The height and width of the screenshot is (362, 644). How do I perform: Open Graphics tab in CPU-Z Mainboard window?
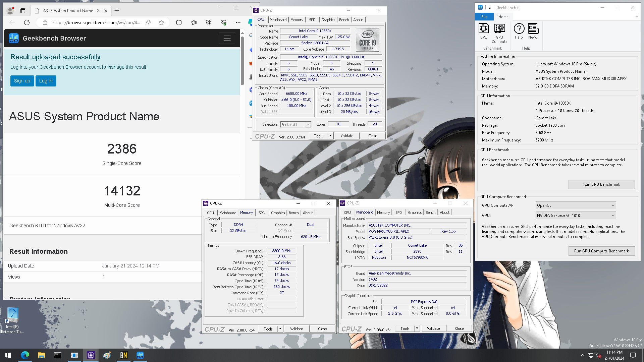415,213
